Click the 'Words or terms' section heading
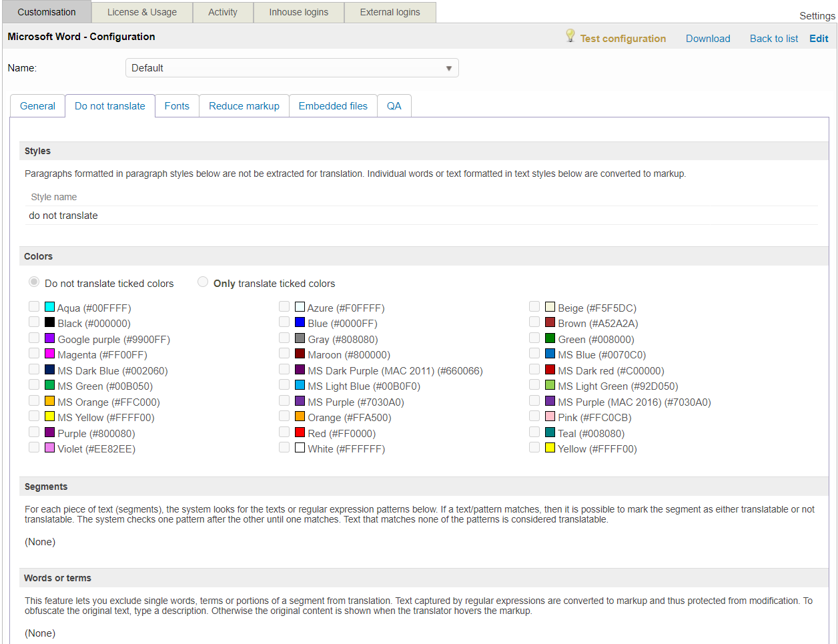 point(57,578)
